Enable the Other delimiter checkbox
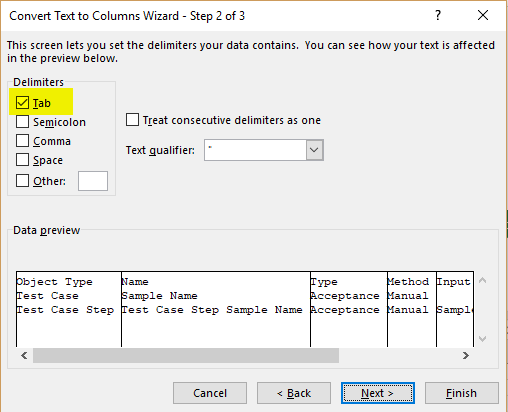The image size is (508, 412). 22,181
